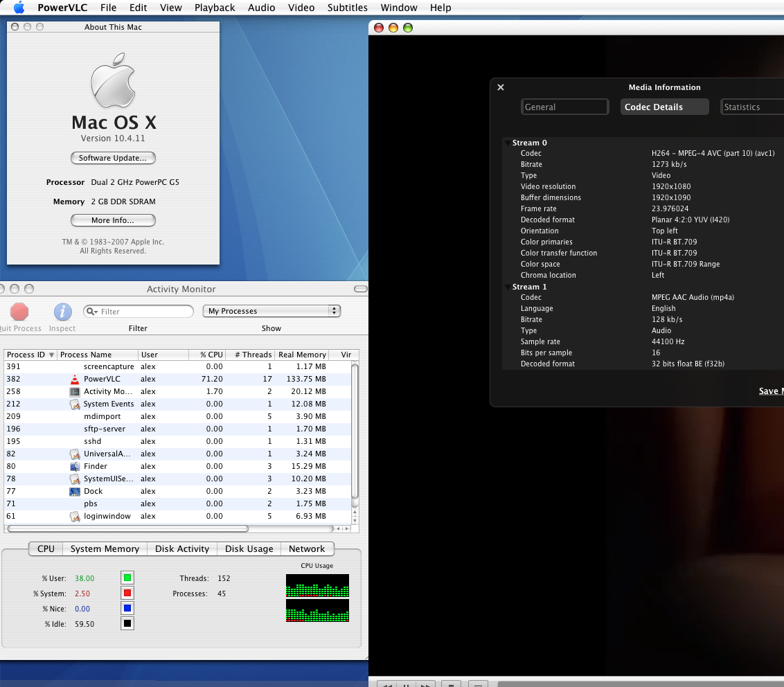Close the Media Information panel with X
Screen dimensions: 784x687
click(x=501, y=87)
